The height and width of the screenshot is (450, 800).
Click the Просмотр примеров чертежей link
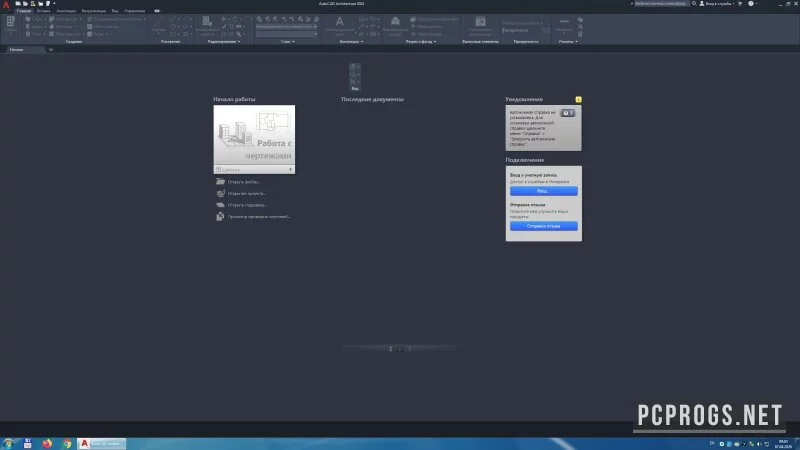tap(259, 217)
